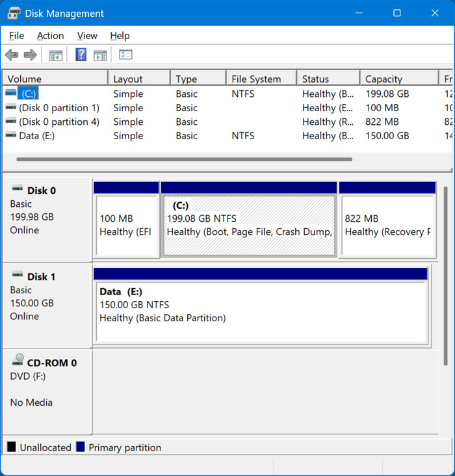Select the (C:) volume row
The height and width of the screenshot is (476, 455).
pyautogui.click(x=227, y=94)
